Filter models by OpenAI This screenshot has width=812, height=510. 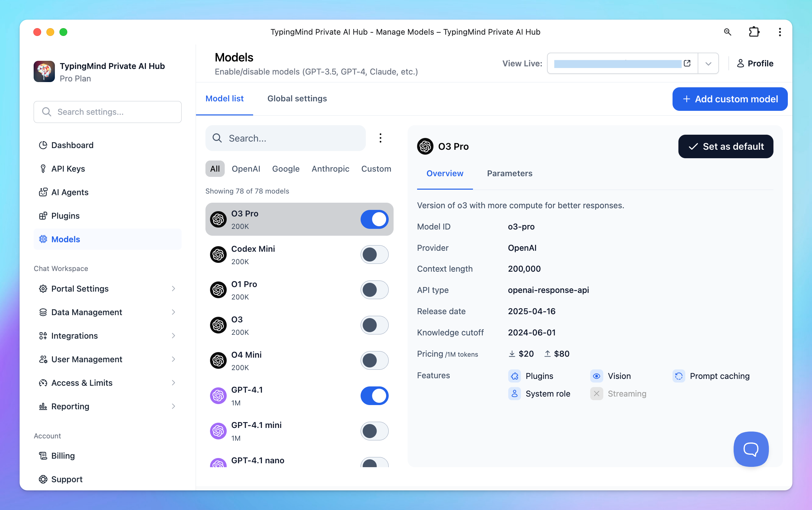[x=246, y=169]
